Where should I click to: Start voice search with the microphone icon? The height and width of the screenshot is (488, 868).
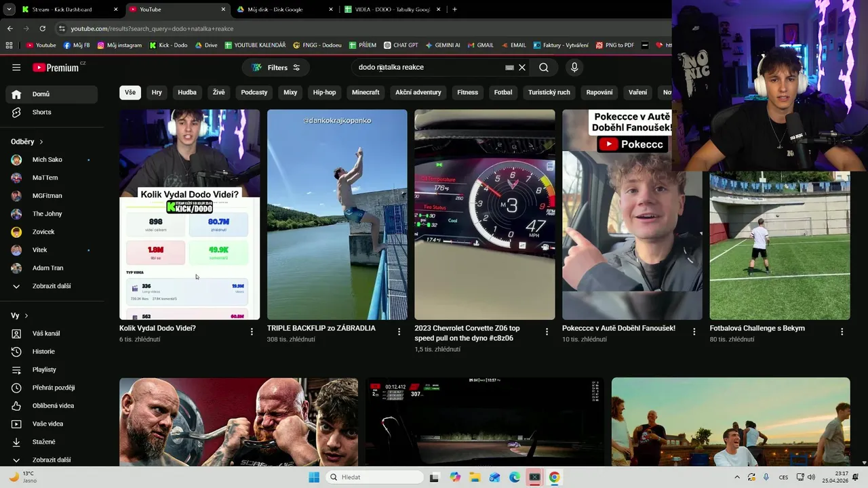(574, 68)
